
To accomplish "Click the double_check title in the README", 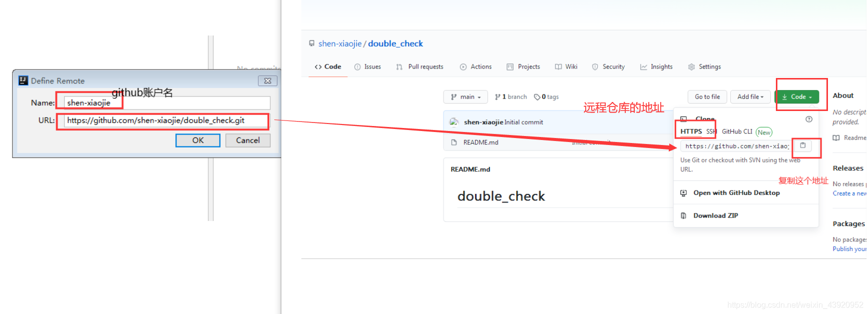I will (x=501, y=196).
